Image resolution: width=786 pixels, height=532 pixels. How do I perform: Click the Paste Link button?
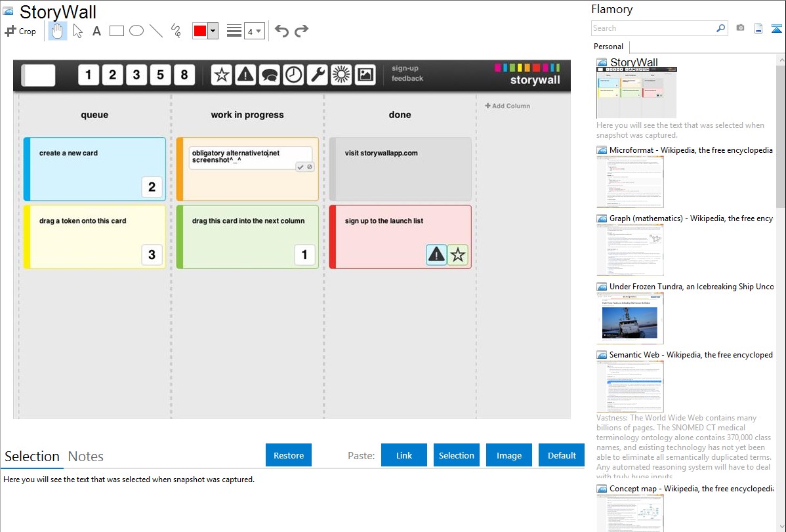[404, 455]
